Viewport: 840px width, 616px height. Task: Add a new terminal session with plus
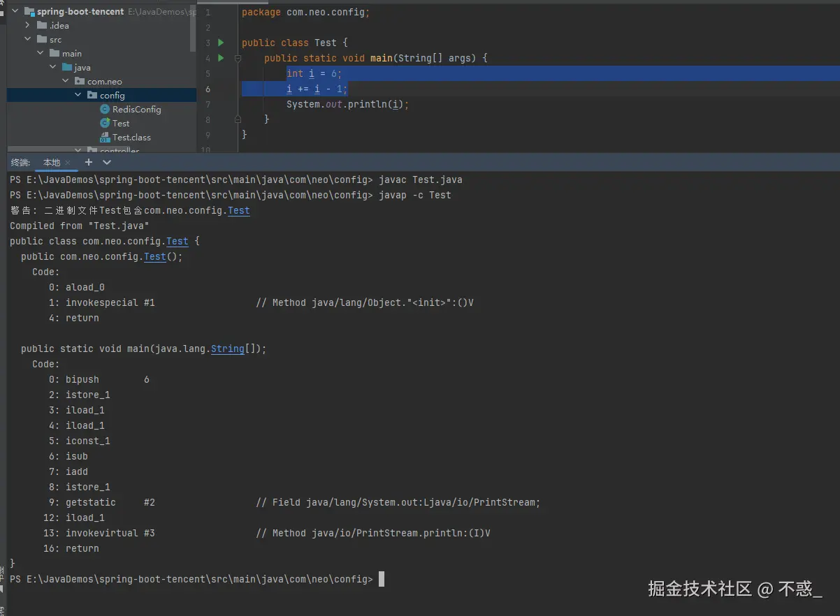tap(89, 162)
